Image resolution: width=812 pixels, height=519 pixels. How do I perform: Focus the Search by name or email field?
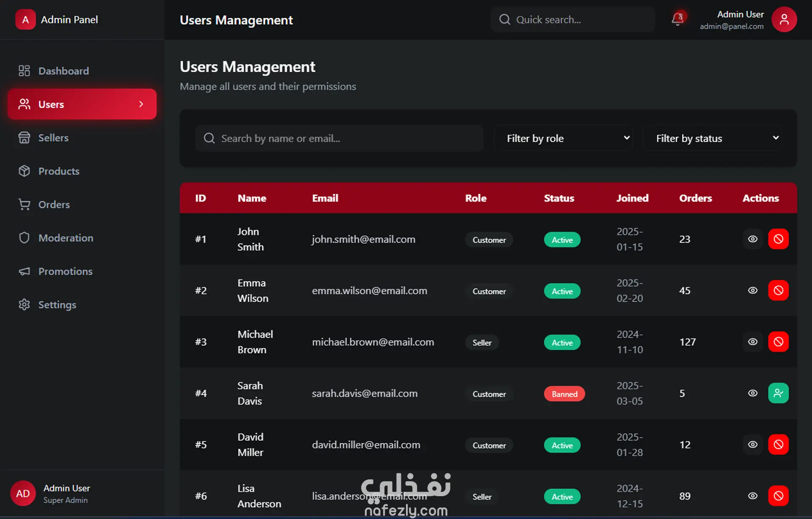(339, 138)
